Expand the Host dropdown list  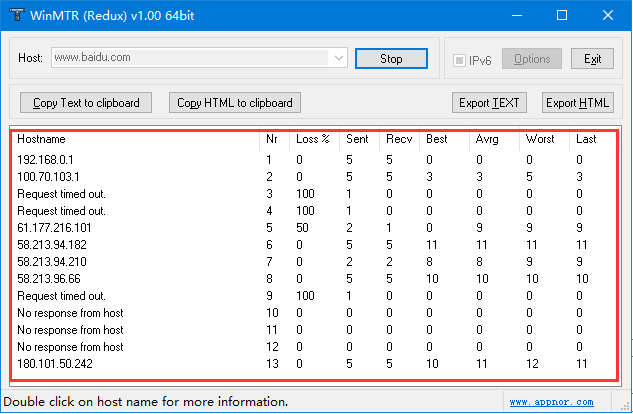(338, 58)
